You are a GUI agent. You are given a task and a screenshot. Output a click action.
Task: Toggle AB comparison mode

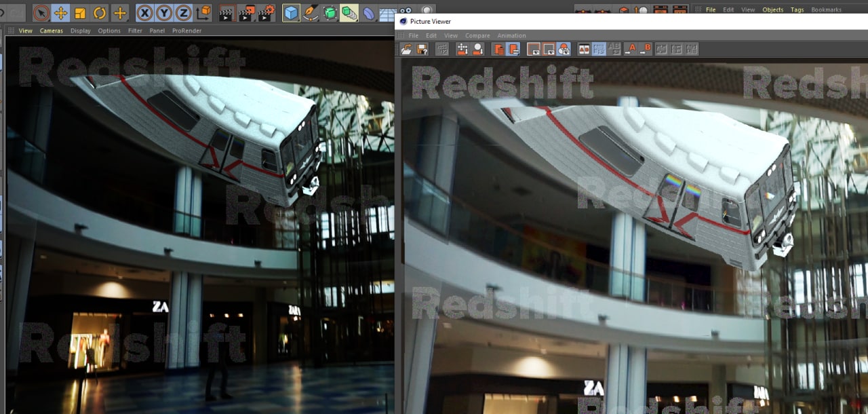584,49
